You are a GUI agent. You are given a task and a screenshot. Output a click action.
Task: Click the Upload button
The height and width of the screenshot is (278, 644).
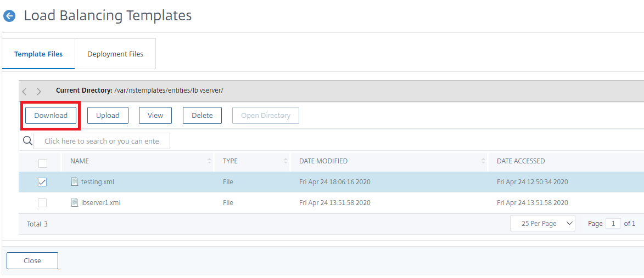pos(108,116)
